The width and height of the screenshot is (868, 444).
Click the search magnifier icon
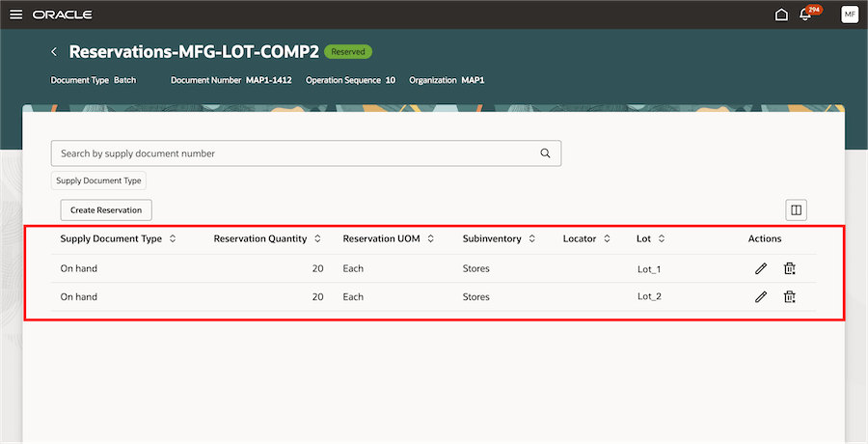coord(545,153)
